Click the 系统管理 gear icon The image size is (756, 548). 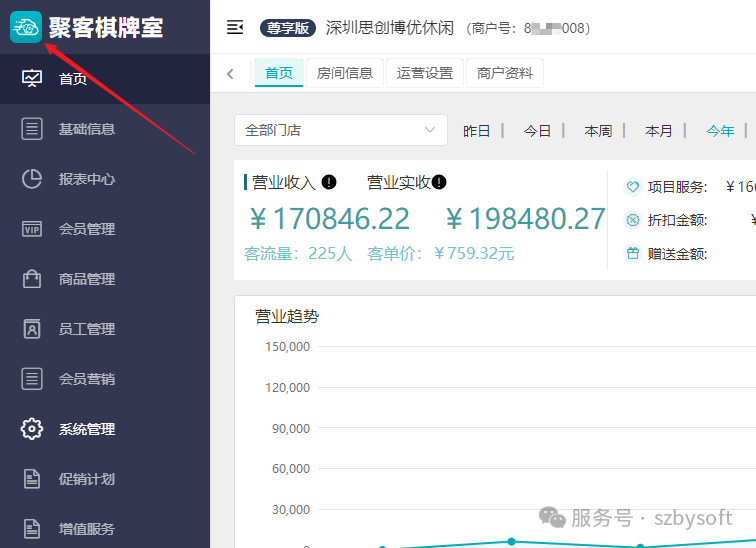[32, 428]
